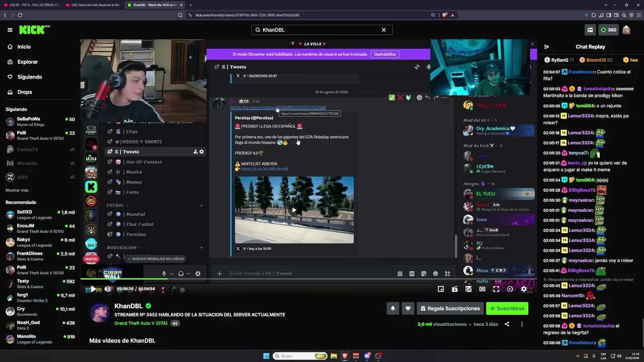Add channel to FUTBOL category

coord(201,205)
